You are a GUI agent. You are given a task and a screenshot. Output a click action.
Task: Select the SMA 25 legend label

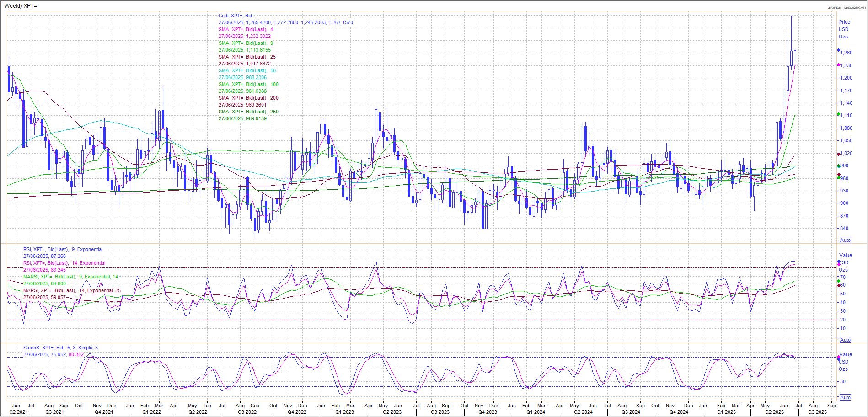click(247, 57)
